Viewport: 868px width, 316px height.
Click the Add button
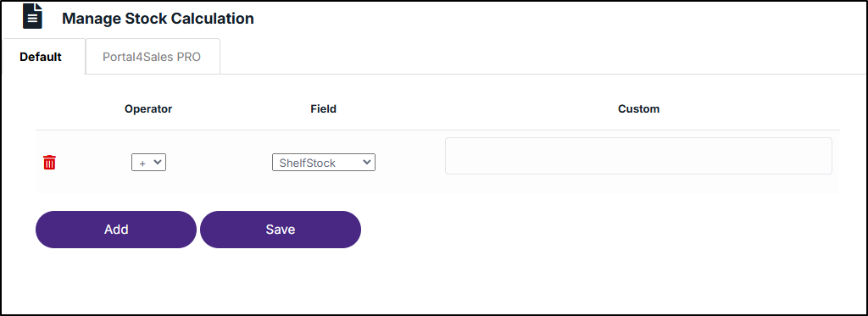(x=115, y=229)
